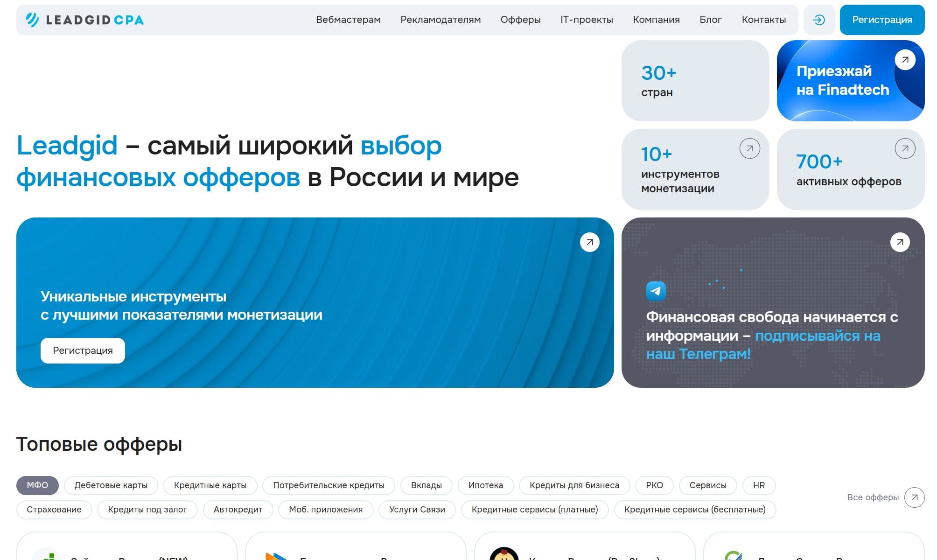Click the login arrow icon in header
Image resolution: width=937 pixels, height=560 pixels.
tap(819, 20)
